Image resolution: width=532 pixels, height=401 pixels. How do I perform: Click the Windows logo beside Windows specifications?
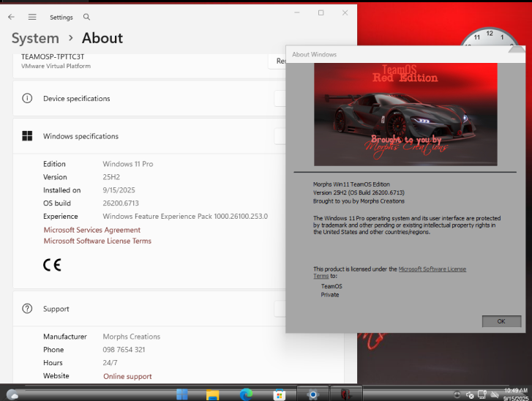point(27,136)
